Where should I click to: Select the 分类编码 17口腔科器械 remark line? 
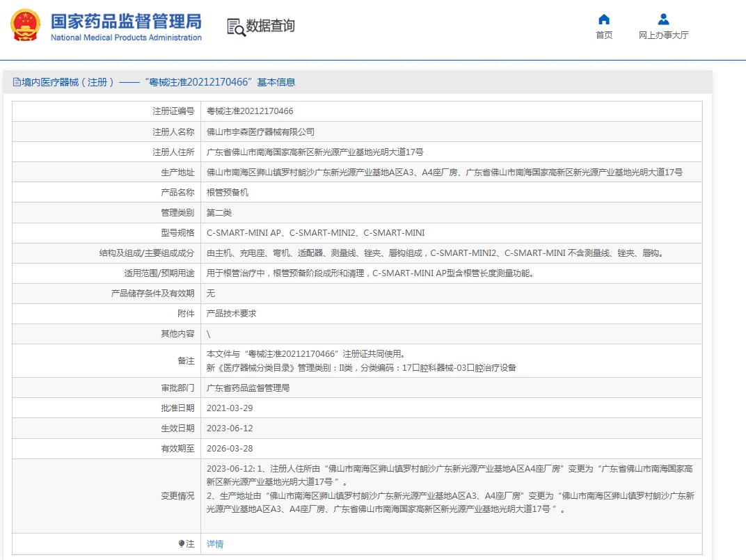click(361, 368)
